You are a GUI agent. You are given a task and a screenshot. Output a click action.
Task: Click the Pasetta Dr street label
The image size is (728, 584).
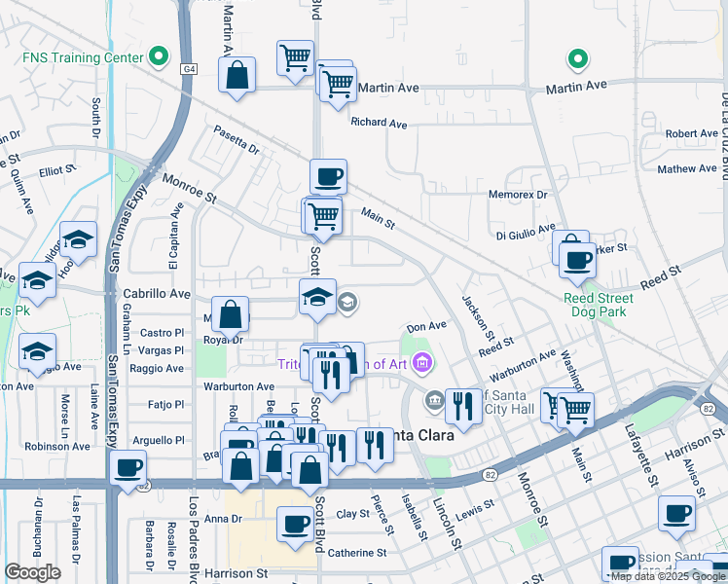click(237, 139)
